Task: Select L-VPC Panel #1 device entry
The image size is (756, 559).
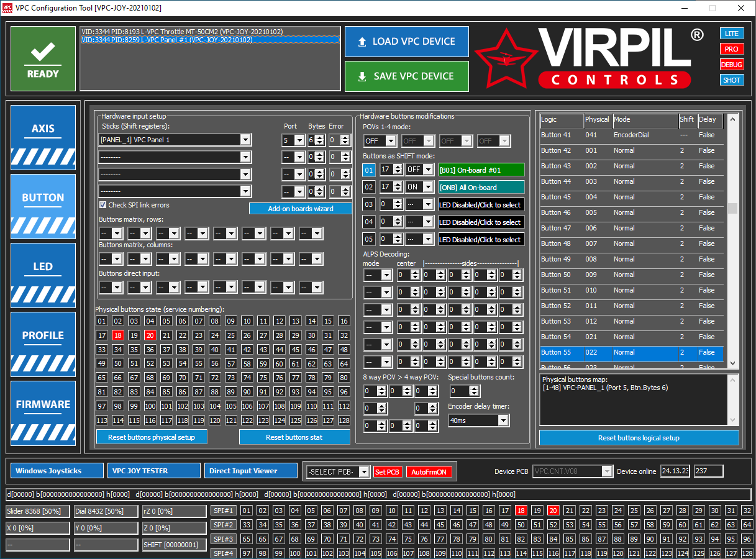Action: point(209,40)
